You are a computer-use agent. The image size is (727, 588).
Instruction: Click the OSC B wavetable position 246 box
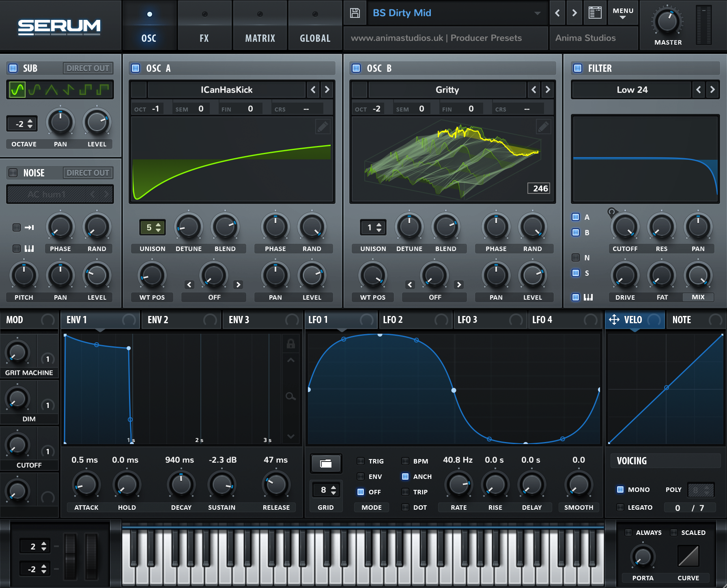539,188
